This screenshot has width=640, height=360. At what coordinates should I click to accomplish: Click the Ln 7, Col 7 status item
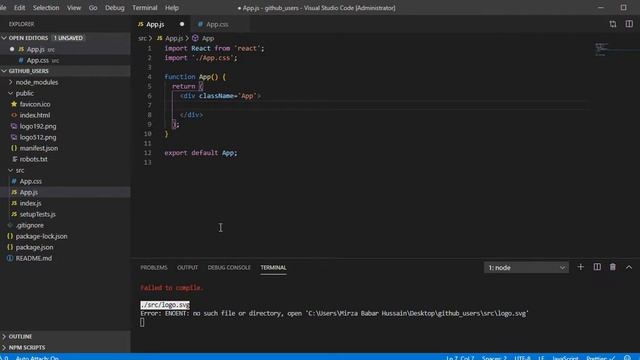(x=460, y=358)
